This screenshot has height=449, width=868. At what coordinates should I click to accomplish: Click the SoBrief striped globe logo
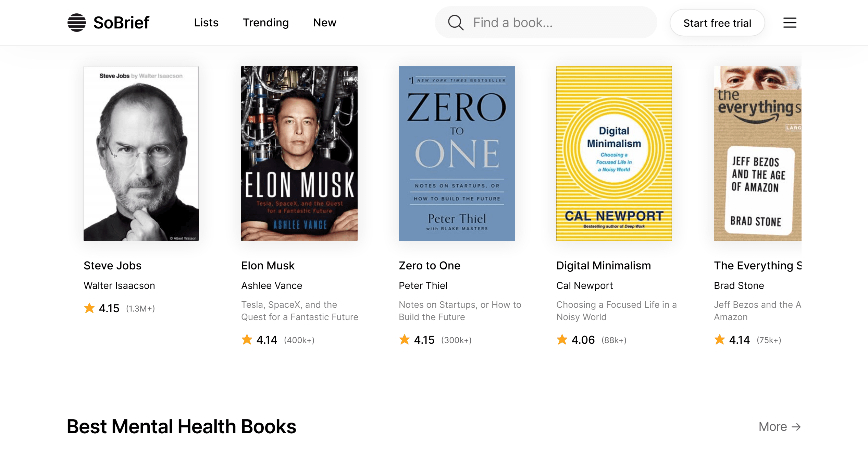pyautogui.click(x=76, y=23)
